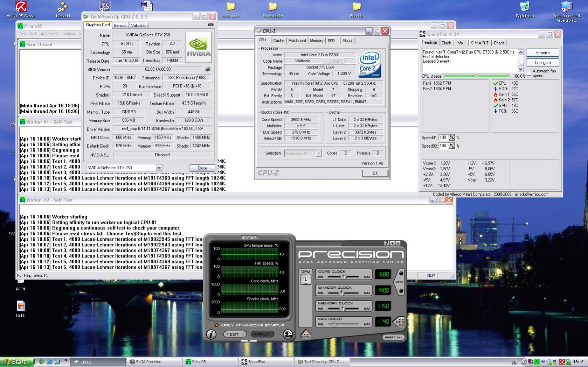The image size is (588, 367).
Task: Open the AntiVir PE Classic desktop shortcut
Action: [21, 9]
